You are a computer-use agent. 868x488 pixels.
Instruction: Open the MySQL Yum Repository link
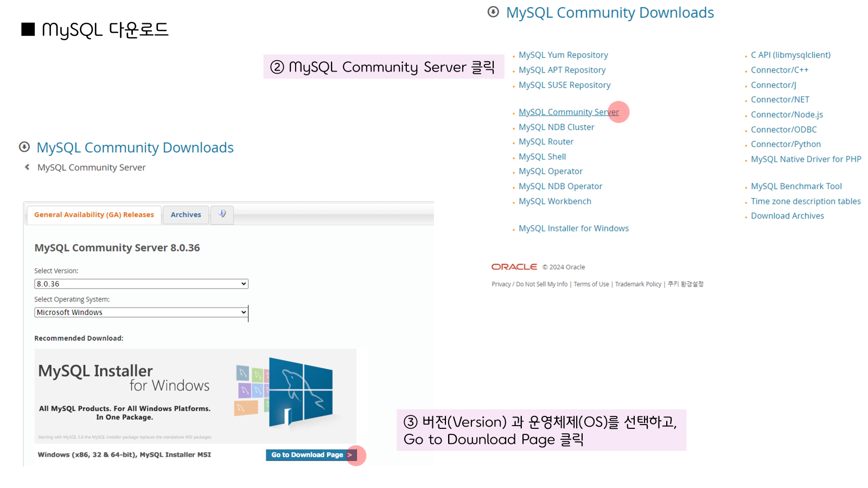coord(563,55)
